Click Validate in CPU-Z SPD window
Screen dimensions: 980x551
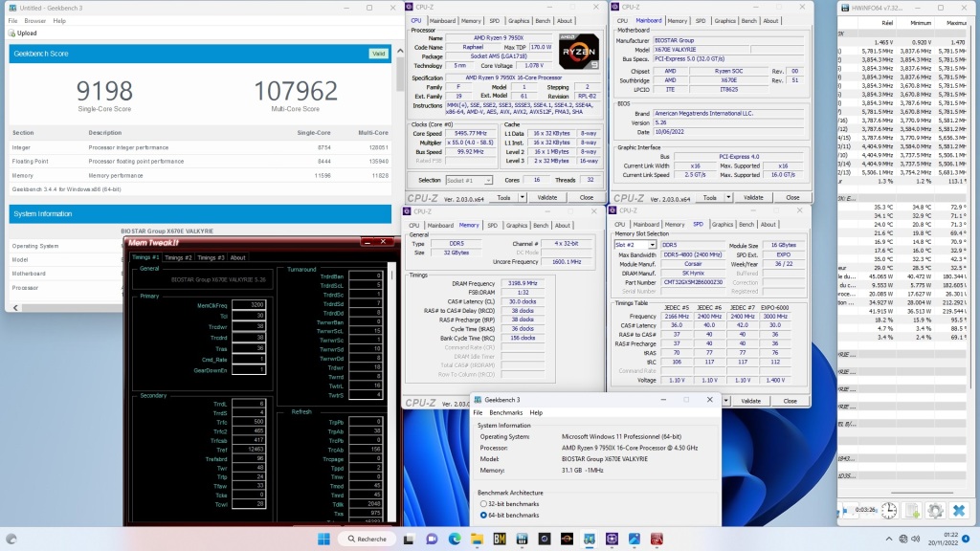point(750,401)
